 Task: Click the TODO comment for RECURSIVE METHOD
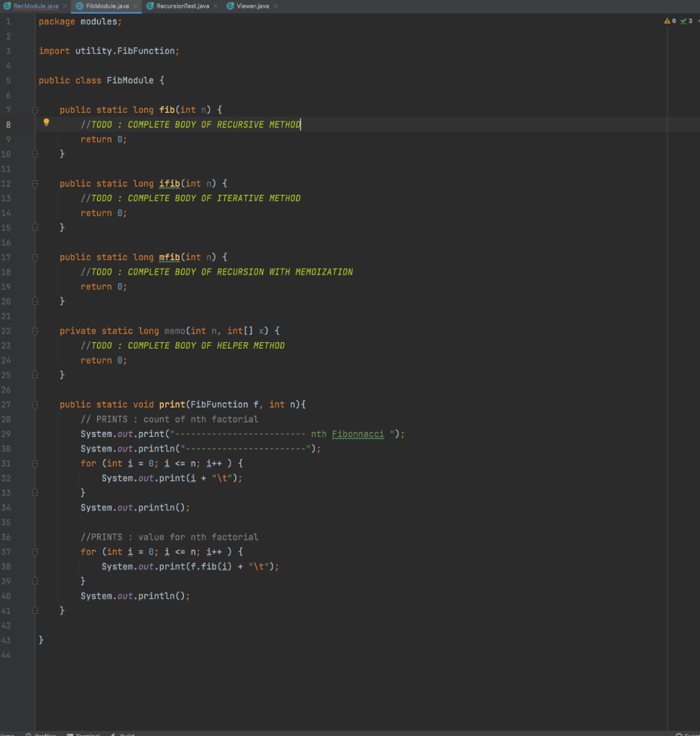pos(190,124)
